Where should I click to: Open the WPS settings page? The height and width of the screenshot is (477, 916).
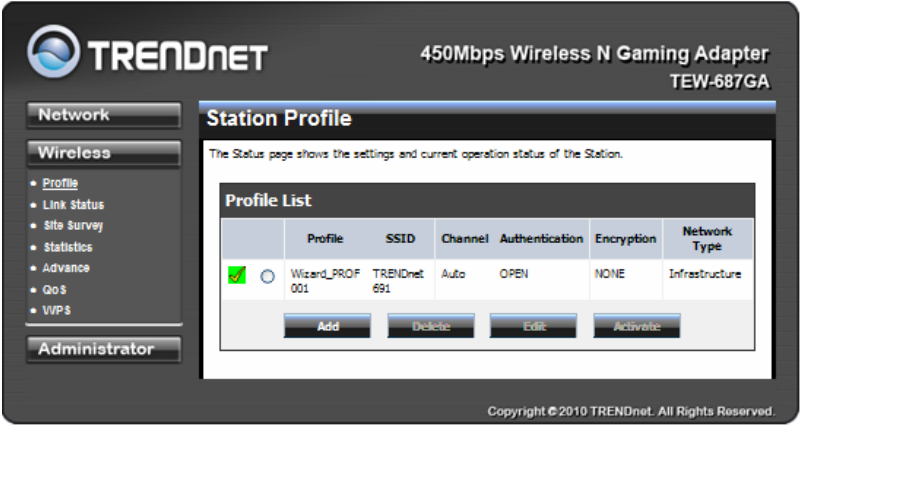pos(57,310)
